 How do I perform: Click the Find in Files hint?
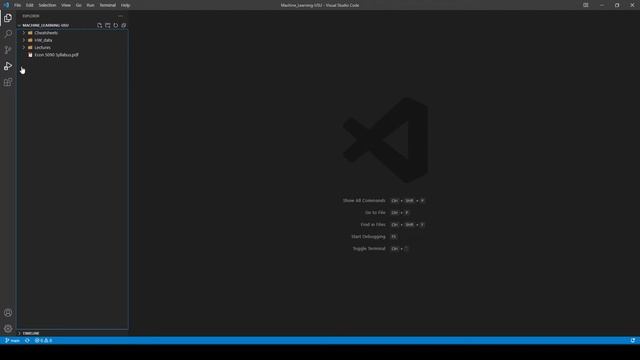[373, 224]
